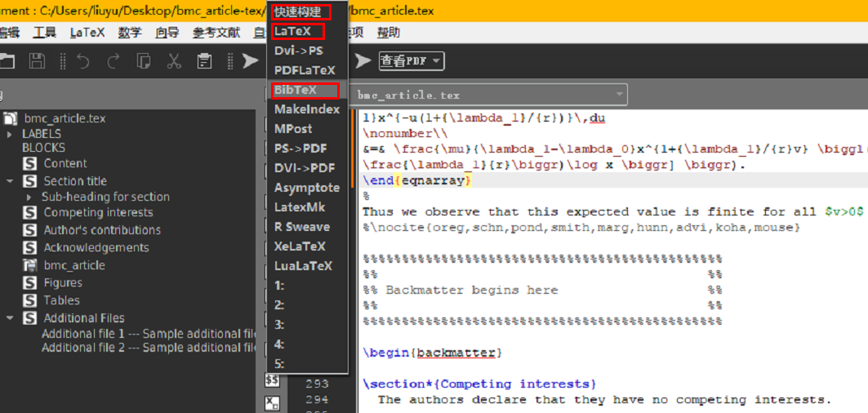Click the \begin{backmatter} line in editor
This screenshot has width=868, height=413.
click(432, 353)
